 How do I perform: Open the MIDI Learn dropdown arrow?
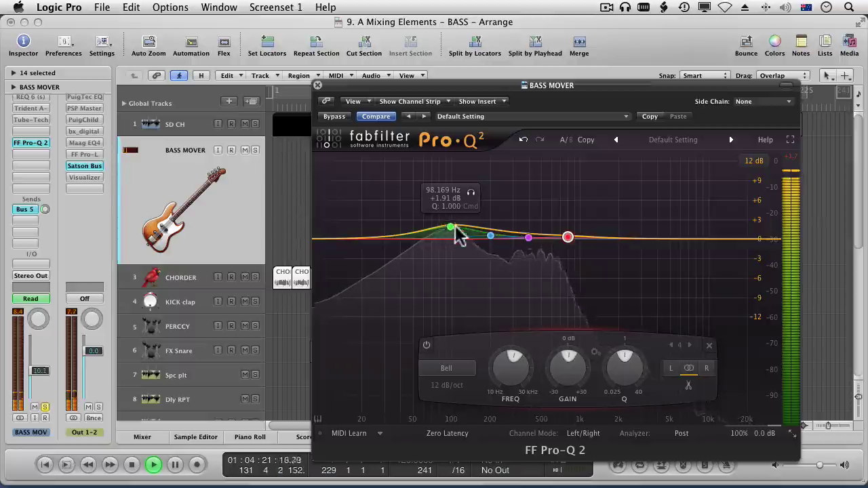pos(380,433)
